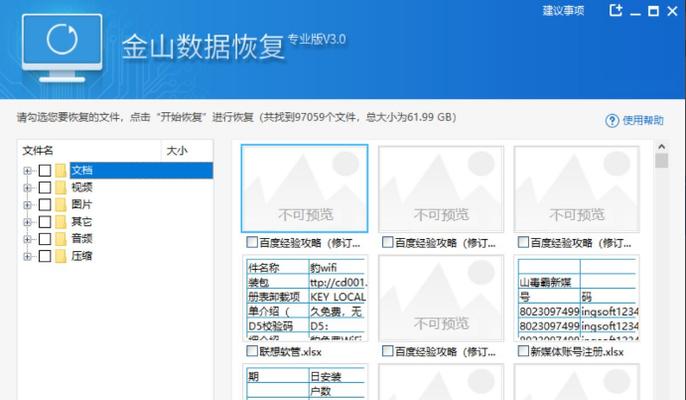Viewport: 686px width, 400px height.
Task: Expand the 视频 tree node
Action: click(x=28, y=188)
